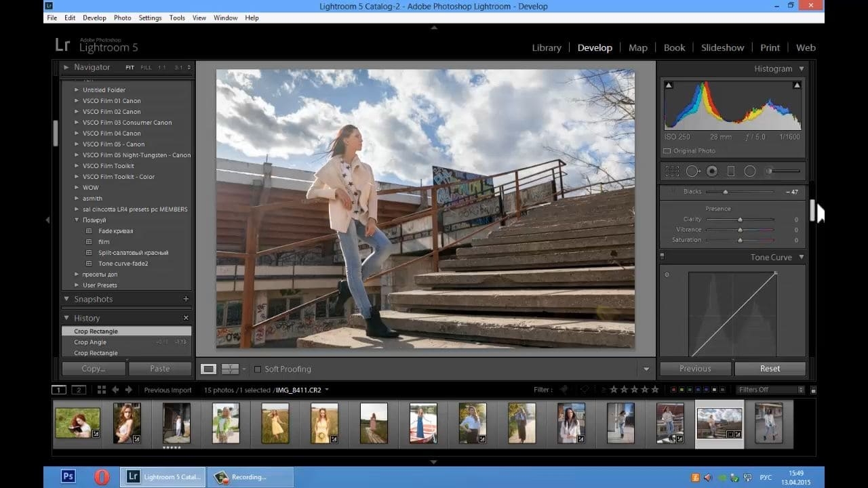Image resolution: width=868 pixels, height=488 pixels.
Task: Toggle highlight clipping indicator in histogram
Action: tap(797, 85)
